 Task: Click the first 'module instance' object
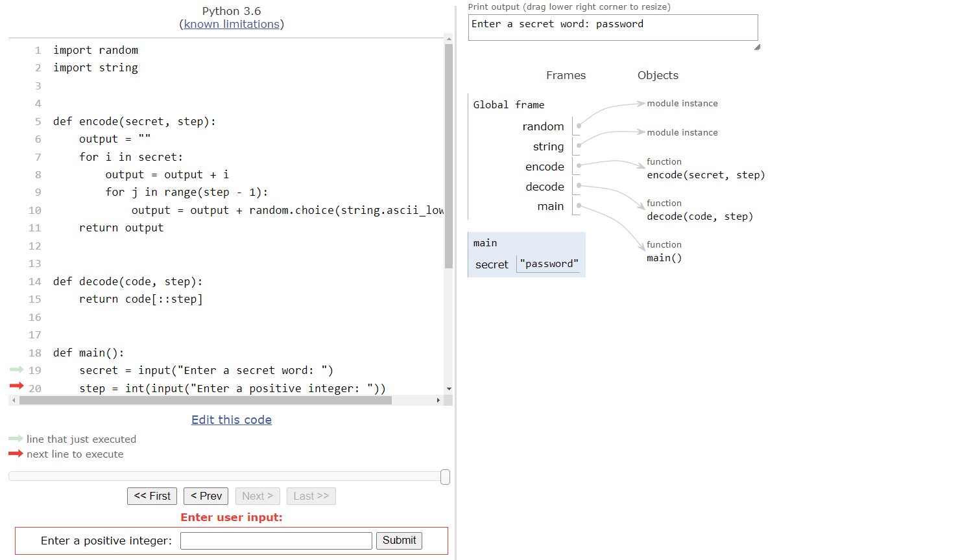point(682,103)
